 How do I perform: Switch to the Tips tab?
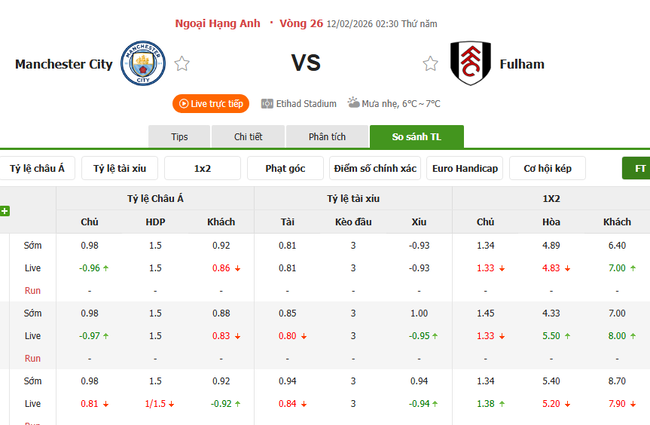point(180,137)
